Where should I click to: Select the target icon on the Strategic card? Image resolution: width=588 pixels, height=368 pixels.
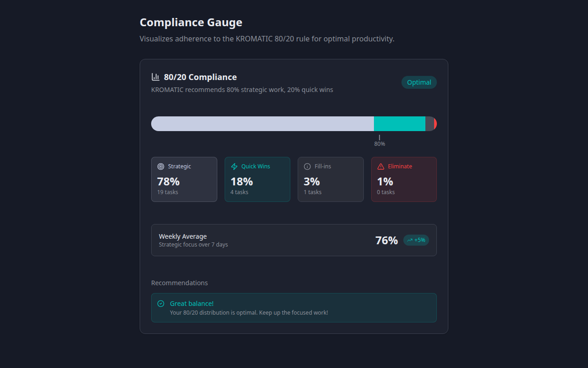point(160,166)
